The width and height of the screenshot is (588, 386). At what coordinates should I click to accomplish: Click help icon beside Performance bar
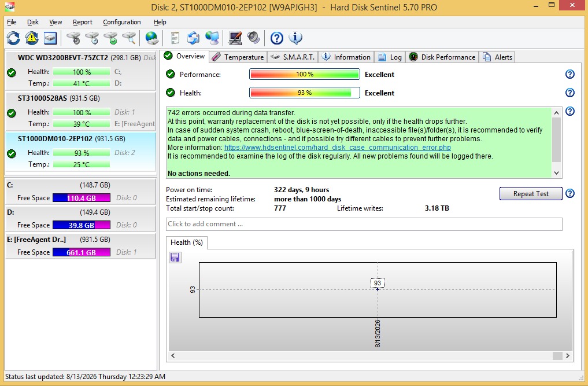[x=570, y=74]
